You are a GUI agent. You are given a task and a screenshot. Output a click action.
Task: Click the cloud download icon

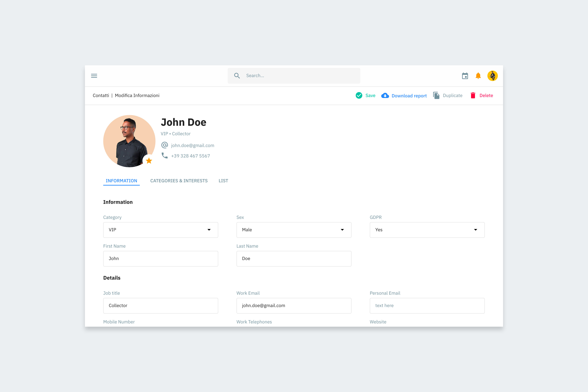(x=385, y=96)
